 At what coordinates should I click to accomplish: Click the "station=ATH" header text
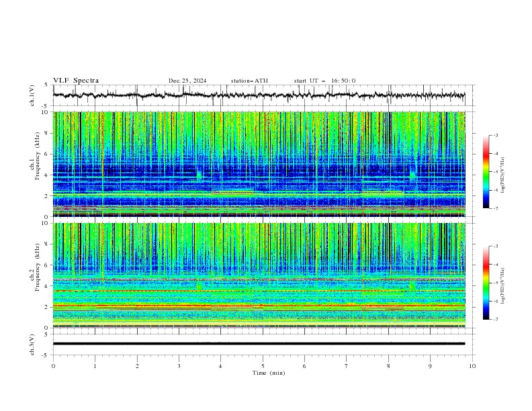click(249, 81)
